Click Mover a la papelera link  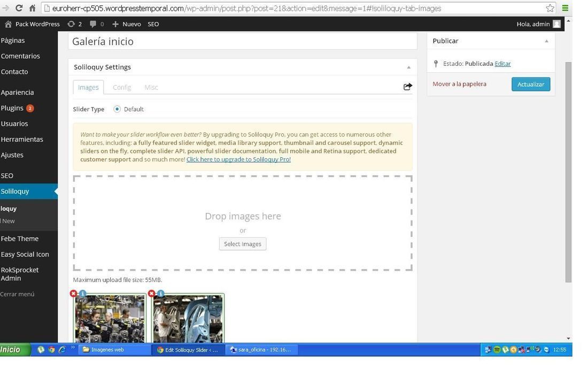pyautogui.click(x=459, y=84)
